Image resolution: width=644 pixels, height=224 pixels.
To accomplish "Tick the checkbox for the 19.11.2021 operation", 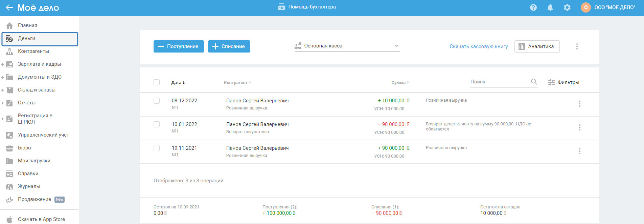I will tap(157, 148).
